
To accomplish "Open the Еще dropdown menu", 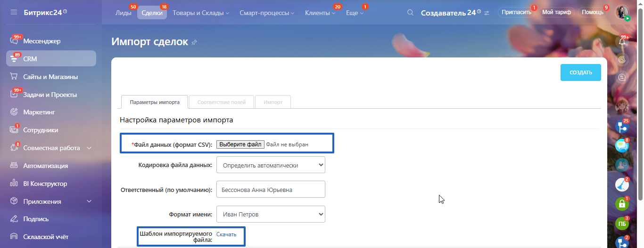I will (x=355, y=13).
